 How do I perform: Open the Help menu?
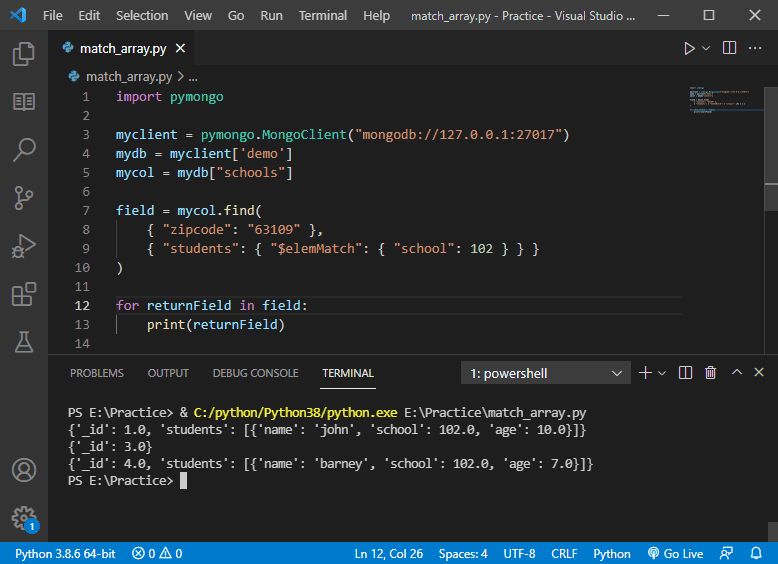pos(376,15)
